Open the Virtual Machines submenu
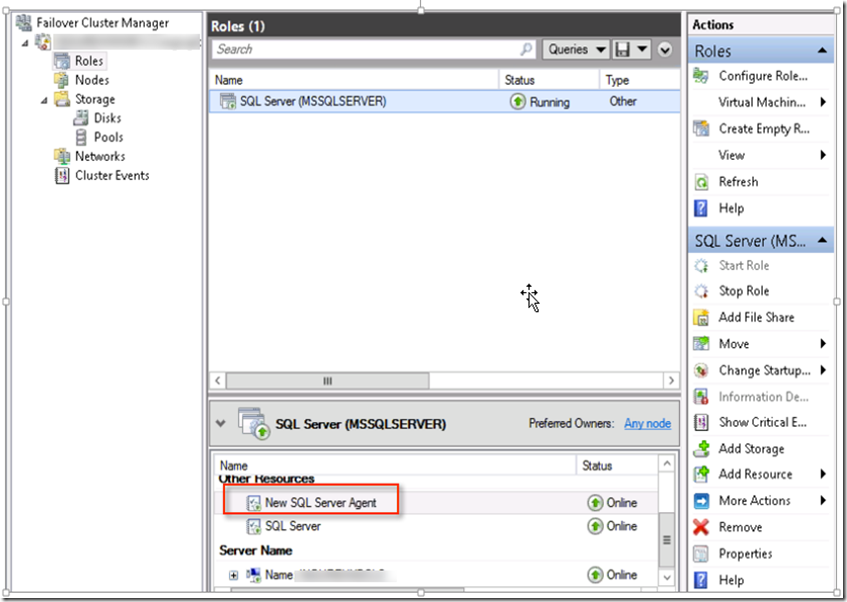Image resolution: width=847 pixels, height=602 pixels. (x=823, y=102)
